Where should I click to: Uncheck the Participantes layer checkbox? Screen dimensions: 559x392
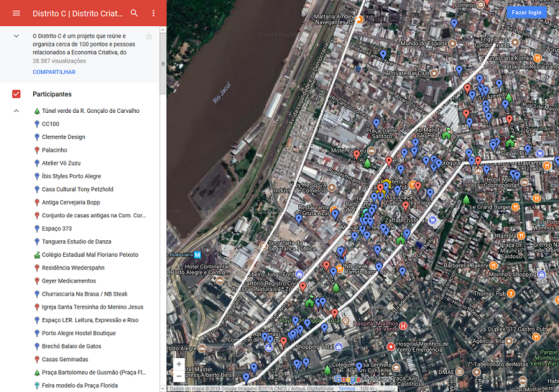point(17,94)
